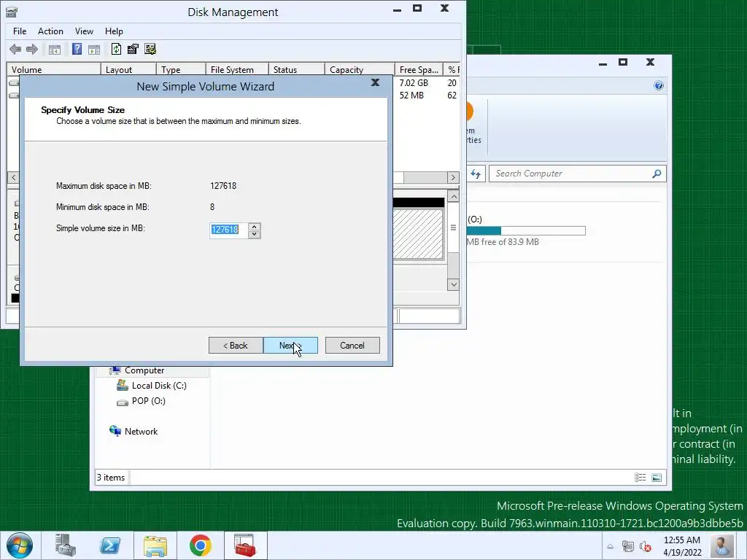Sort by Capacity column header

pyautogui.click(x=360, y=69)
